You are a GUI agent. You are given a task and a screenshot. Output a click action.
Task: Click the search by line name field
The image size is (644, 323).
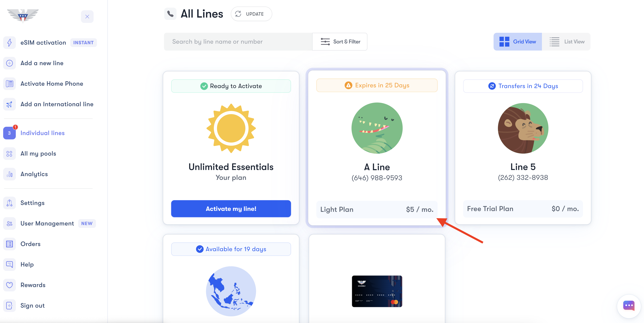click(x=238, y=42)
